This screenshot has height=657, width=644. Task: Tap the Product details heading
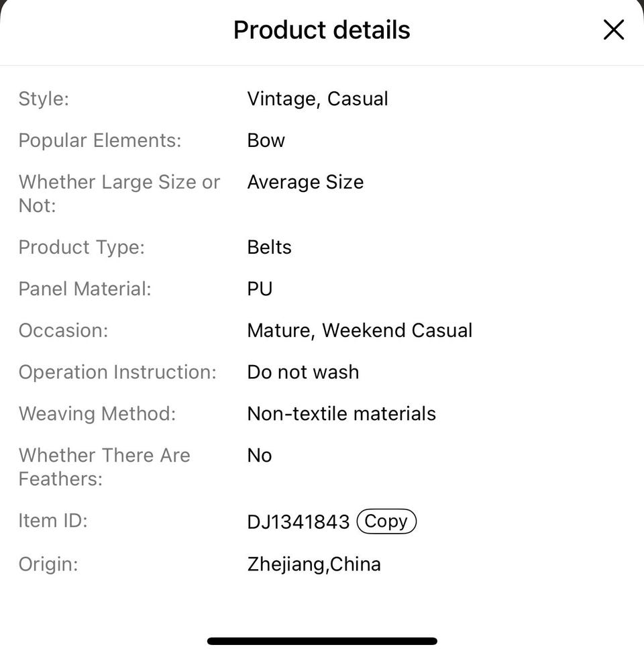[x=321, y=30]
